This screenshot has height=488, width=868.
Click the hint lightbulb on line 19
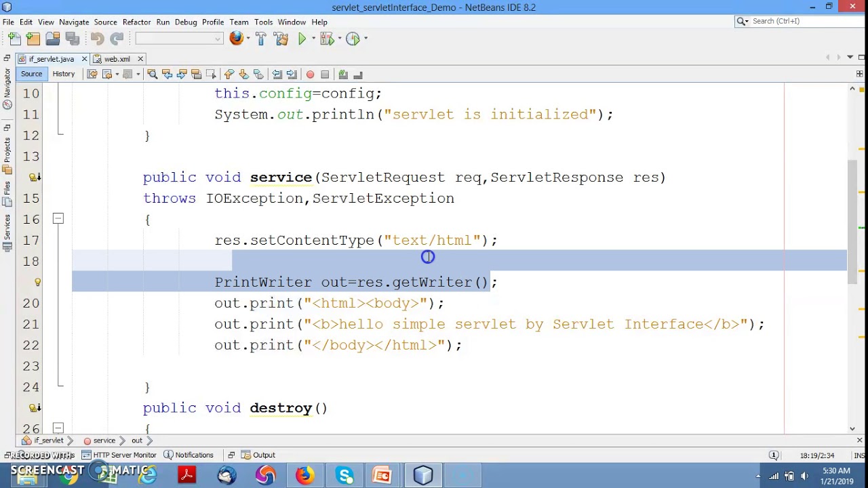tap(37, 282)
